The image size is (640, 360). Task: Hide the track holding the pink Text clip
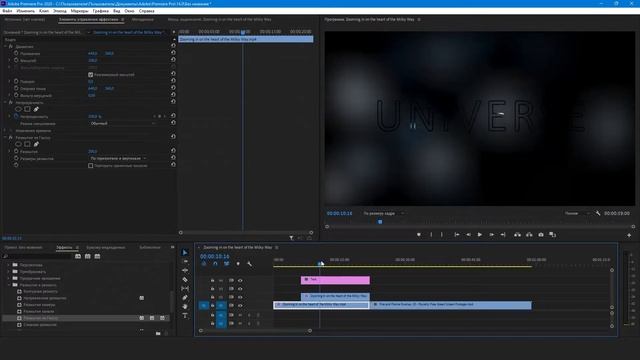point(240,280)
